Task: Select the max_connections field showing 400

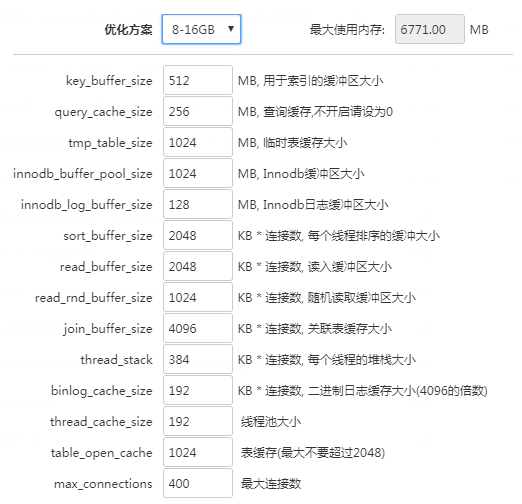Action: [x=198, y=483]
